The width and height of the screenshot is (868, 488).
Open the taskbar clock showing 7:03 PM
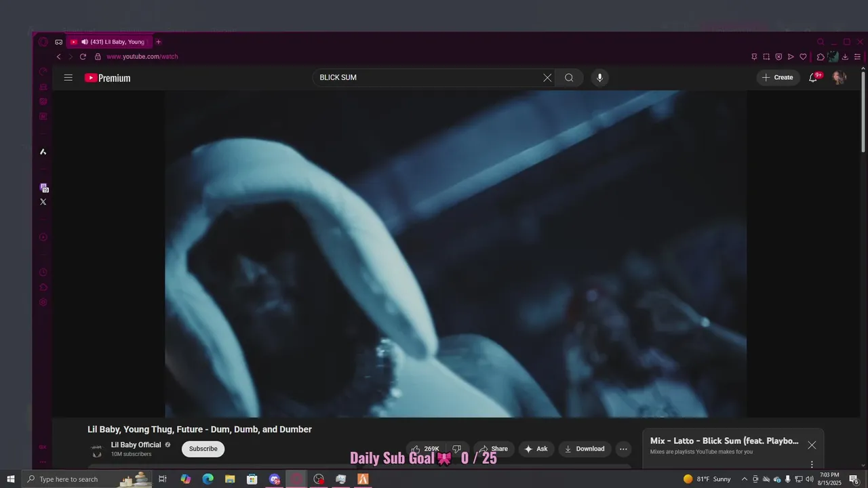[829, 479]
